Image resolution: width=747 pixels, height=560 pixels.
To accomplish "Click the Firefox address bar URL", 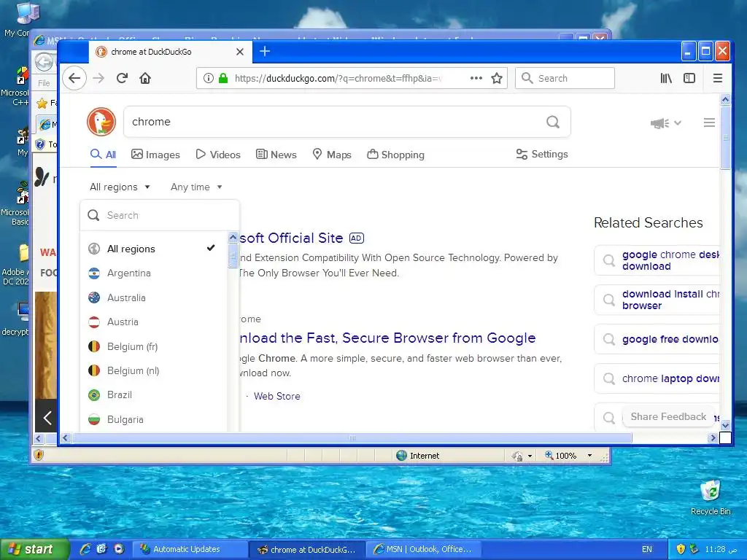I will click(338, 78).
